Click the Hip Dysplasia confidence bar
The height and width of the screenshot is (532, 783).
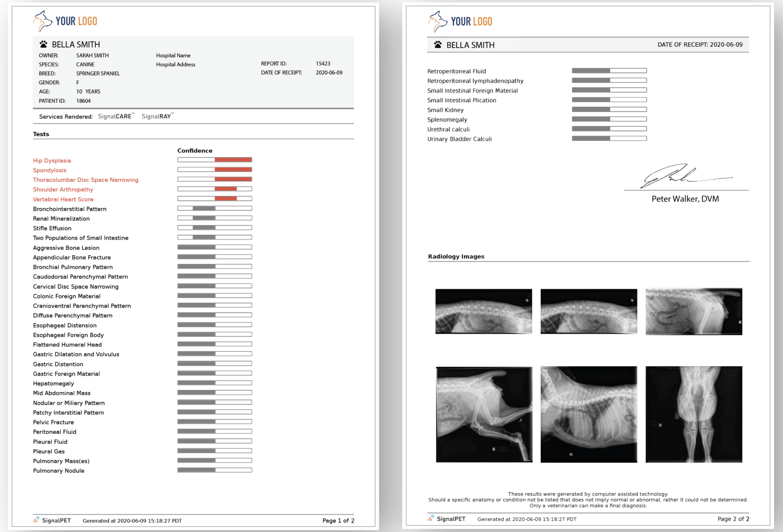point(215,160)
